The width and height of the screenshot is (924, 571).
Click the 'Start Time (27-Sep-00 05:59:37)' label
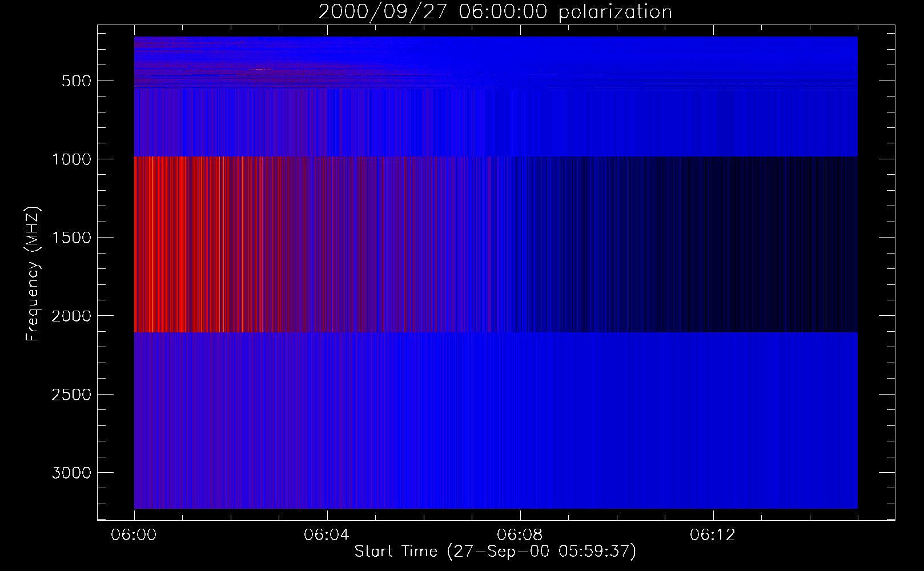click(495, 552)
